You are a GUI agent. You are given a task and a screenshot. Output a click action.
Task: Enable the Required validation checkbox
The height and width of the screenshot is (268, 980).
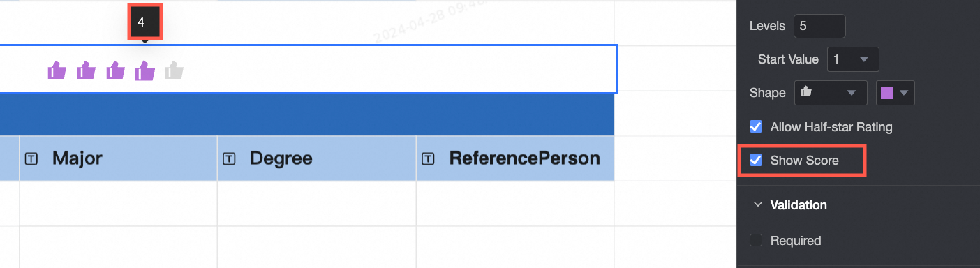point(755,240)
